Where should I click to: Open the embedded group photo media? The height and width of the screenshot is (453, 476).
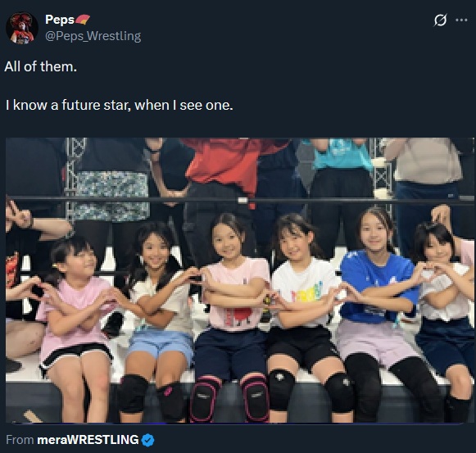pos(240,280)
